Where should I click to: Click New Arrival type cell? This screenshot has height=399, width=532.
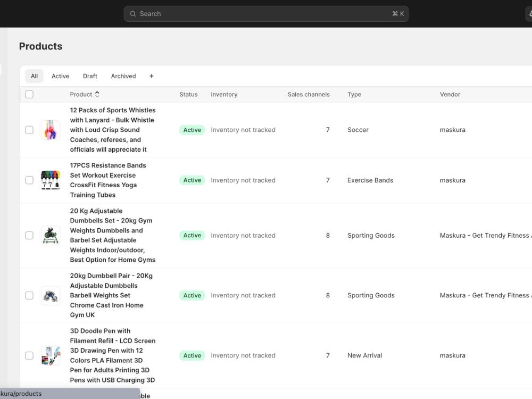(364, 355)
